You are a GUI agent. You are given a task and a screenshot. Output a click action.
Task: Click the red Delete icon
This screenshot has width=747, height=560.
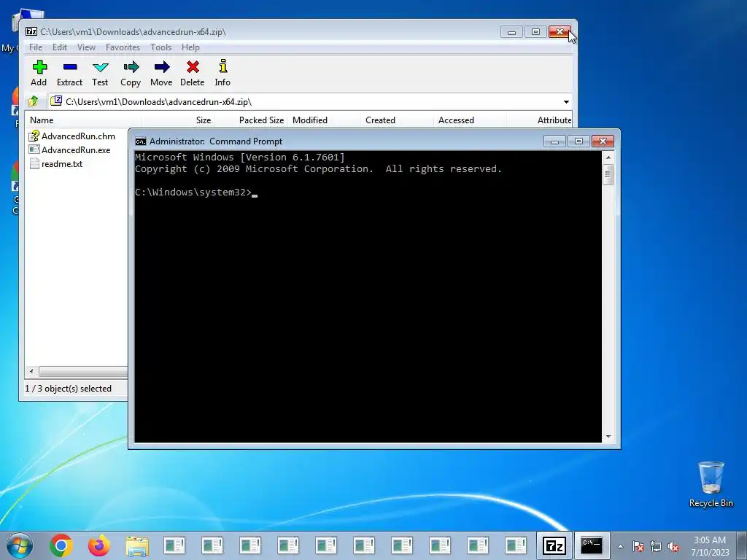point(193,74)
